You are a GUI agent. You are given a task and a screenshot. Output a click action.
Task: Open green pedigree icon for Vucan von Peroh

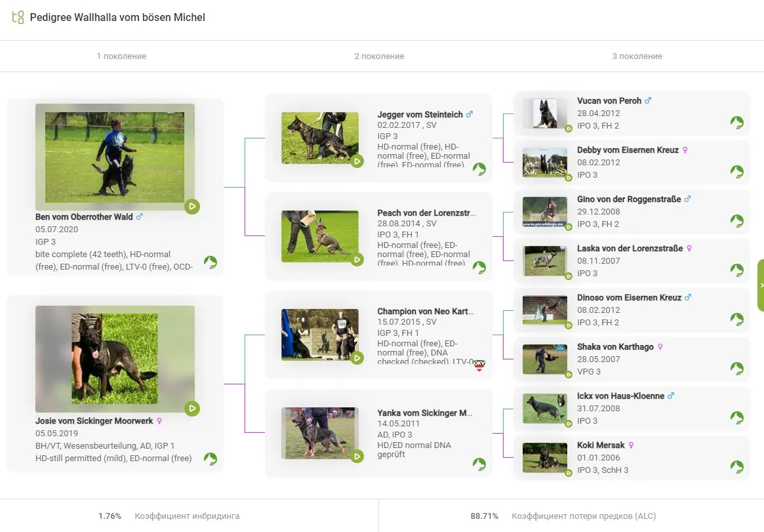click(x=737, y=123)
